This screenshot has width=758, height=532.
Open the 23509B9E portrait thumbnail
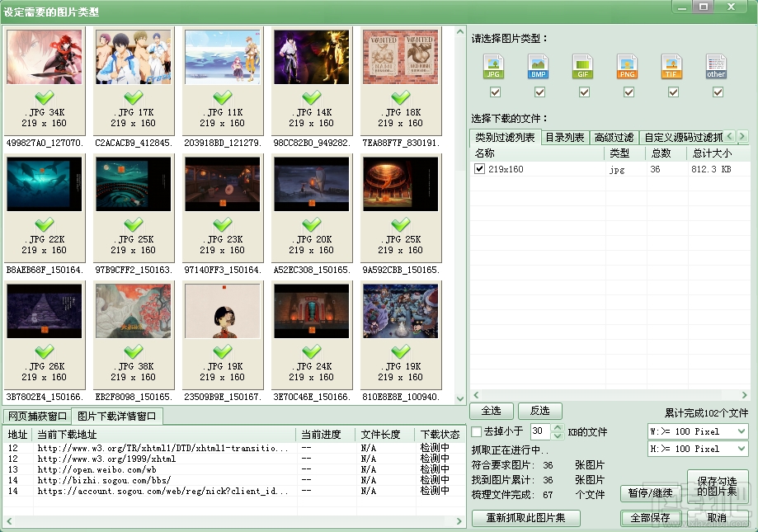click(x=222, y=311)
